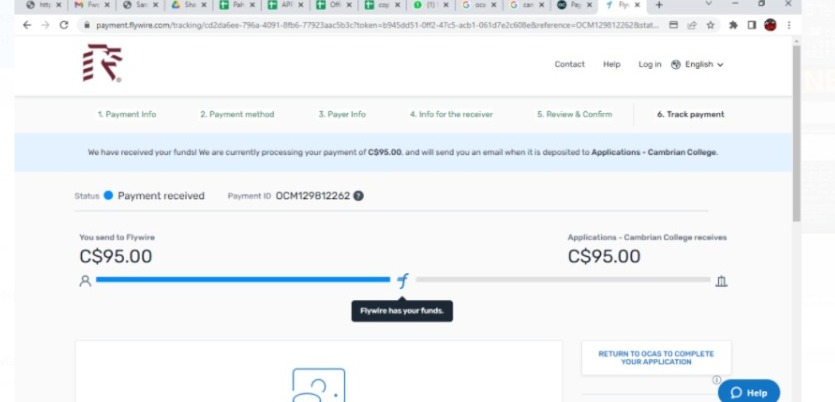This screenshot has height=402, width=835.
Task: Click the blue payment tracking progress bar
Action: click(x=243, y=279)
